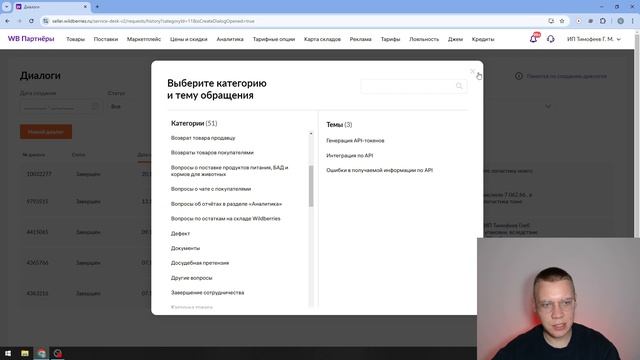
Task: Switch to Chrome in the taskbar
Action: (x=41, y=353)
